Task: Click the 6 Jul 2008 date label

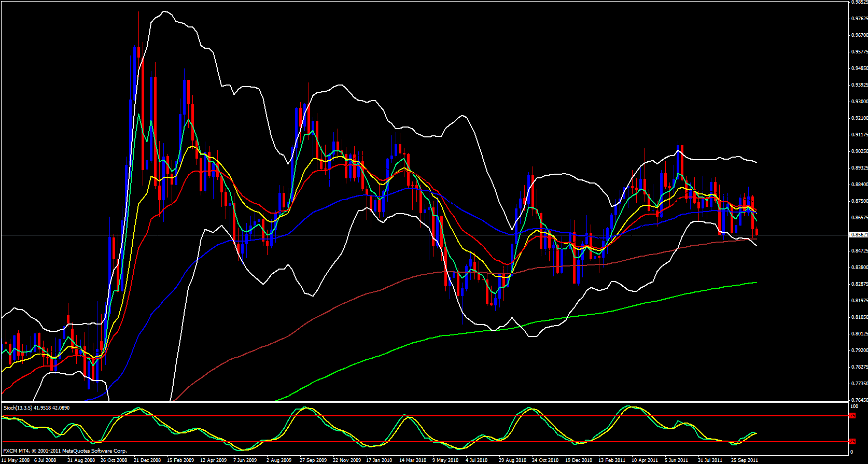Action: 45,460
